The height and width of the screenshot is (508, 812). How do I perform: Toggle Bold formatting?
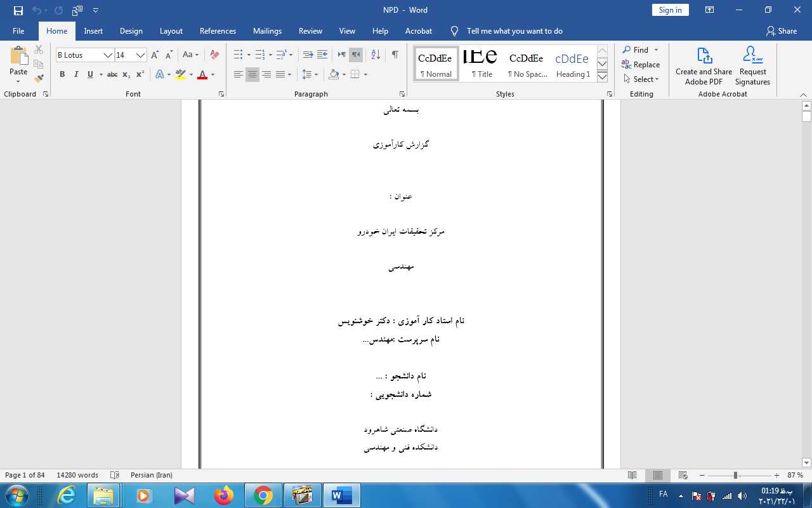62,75
